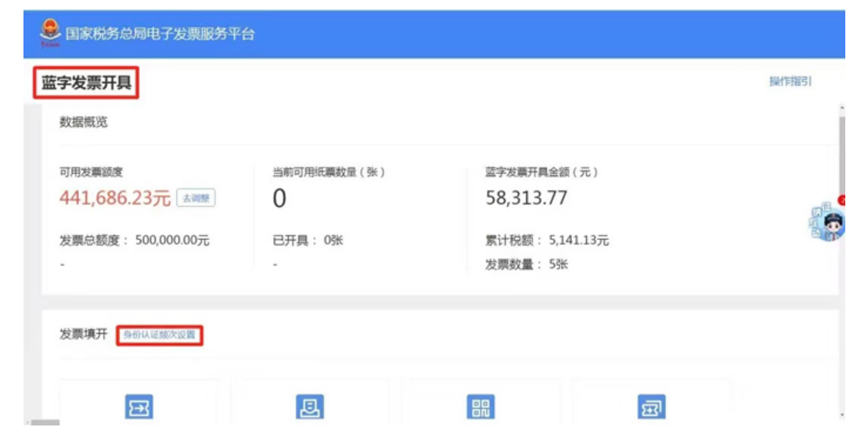Click the tax bureau emblem logo
This screenshot has height=438, width=868.
[50, 33]
